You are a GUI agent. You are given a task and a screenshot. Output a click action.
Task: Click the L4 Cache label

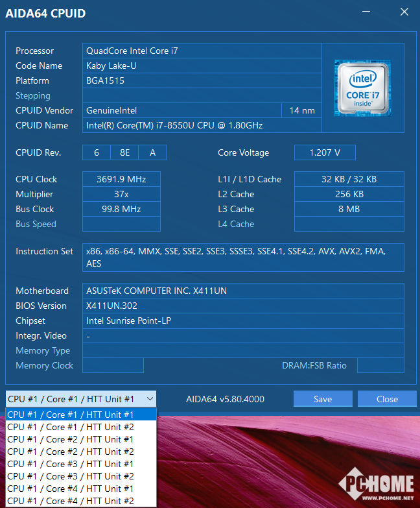click(x=236, y=224)
